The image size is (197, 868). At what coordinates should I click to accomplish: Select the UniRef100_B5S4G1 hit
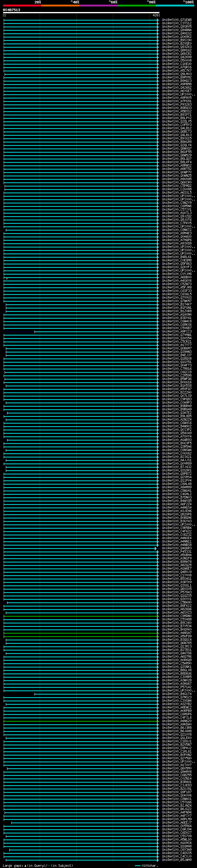click(x=176, y=579)
